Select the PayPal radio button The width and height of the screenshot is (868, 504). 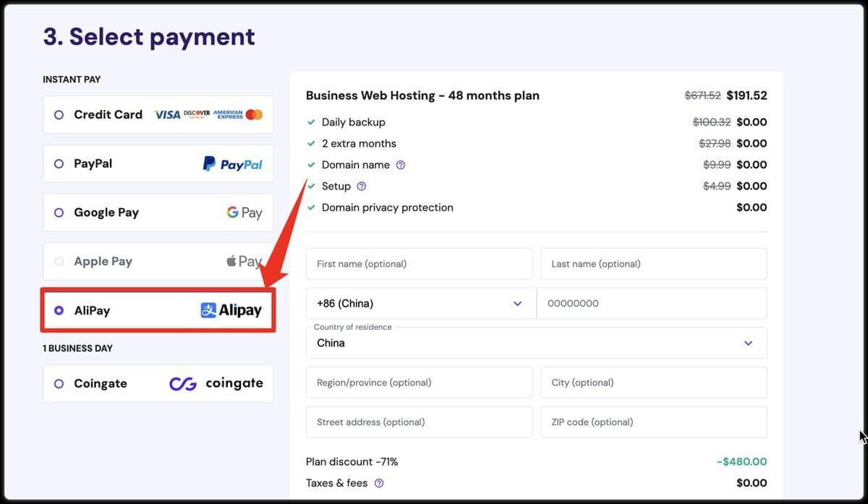[59, 164]
